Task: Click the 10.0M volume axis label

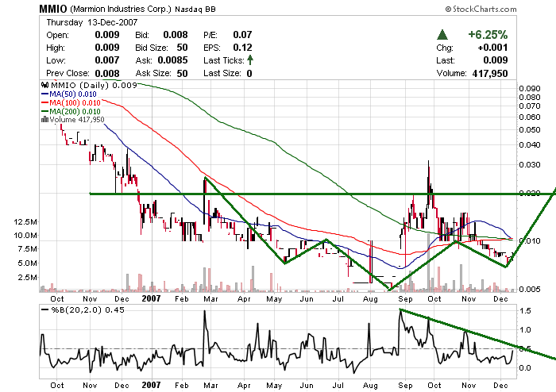Action: pos(25,236)
